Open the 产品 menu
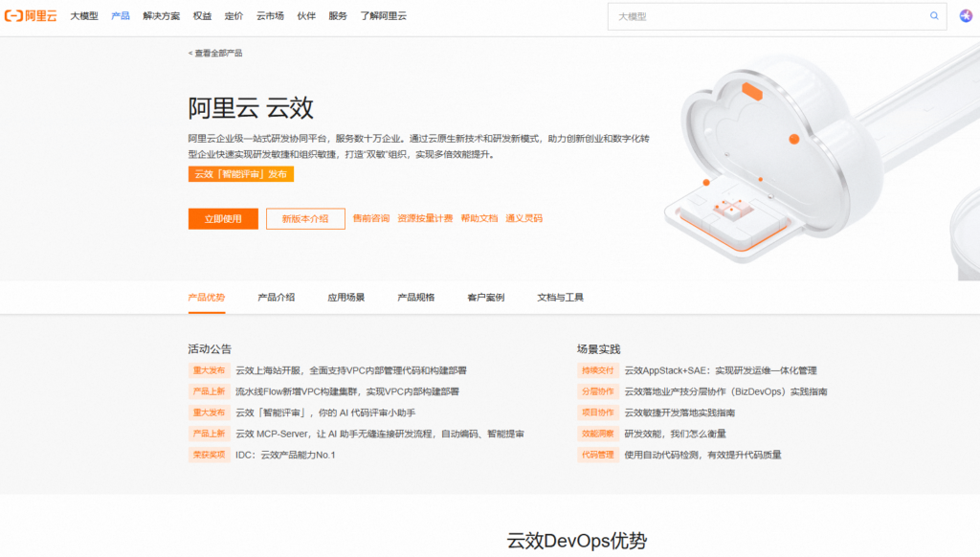This screenshot has height=557, width=980. tap(120, 16)
